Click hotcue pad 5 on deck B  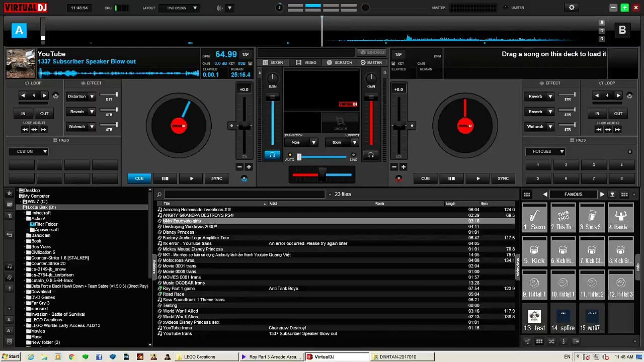[x=538, y=178]
